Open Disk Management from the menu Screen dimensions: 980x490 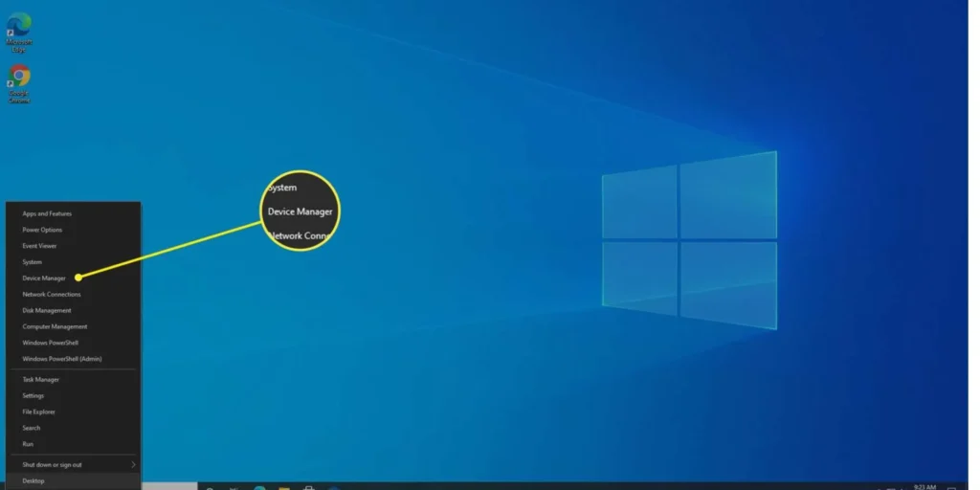(73, 311)
